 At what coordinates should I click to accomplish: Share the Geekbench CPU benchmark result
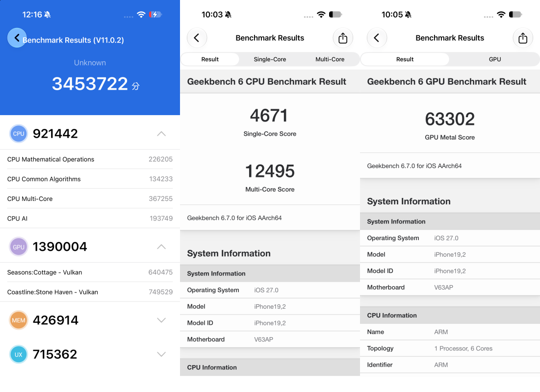343,38
